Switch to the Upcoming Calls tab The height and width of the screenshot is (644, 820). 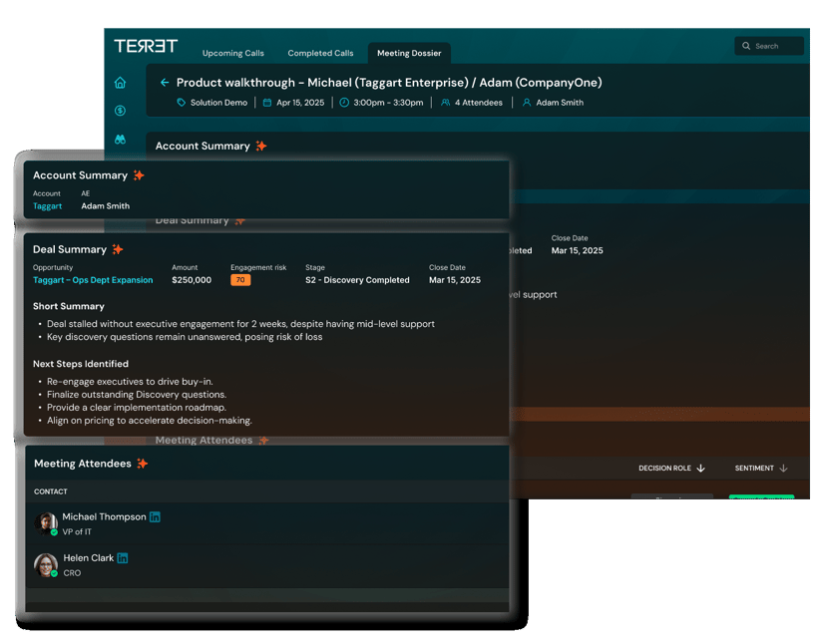click(233, 53)
